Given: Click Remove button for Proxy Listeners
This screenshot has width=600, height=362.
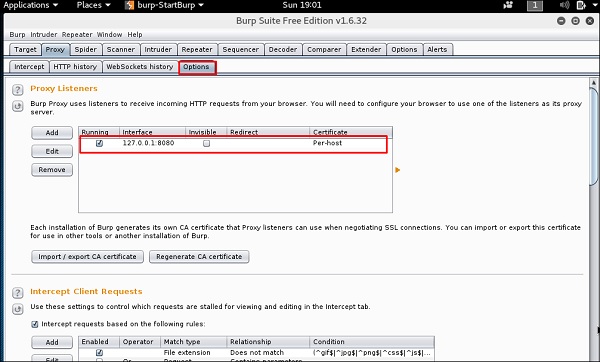Looking at the screenshot, I should point(52,170).
